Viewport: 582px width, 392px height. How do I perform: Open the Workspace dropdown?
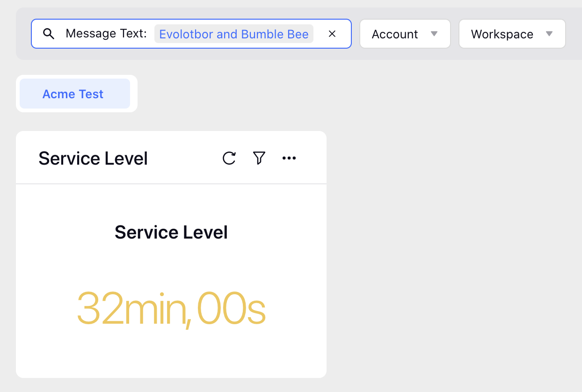click(x=512, y=34)
